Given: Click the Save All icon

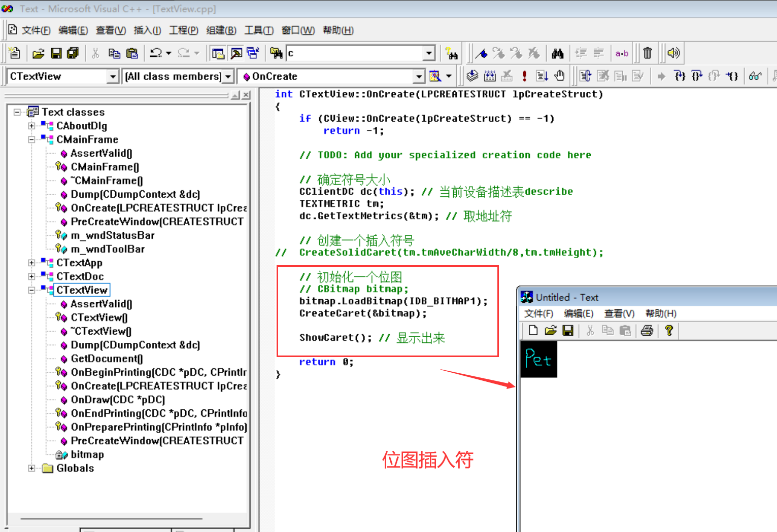Looking at the screenshot, I should pos(73,53).
